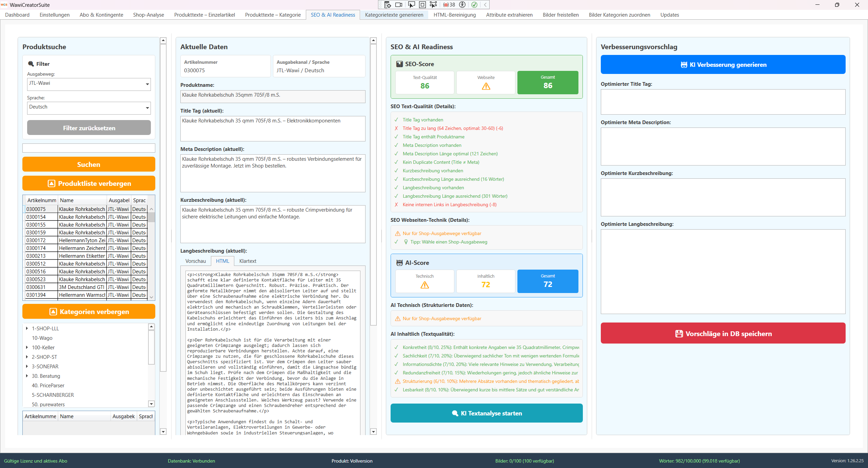
Task: Click the Produktsuche panel scroll-up arrow
Action: 163,41
